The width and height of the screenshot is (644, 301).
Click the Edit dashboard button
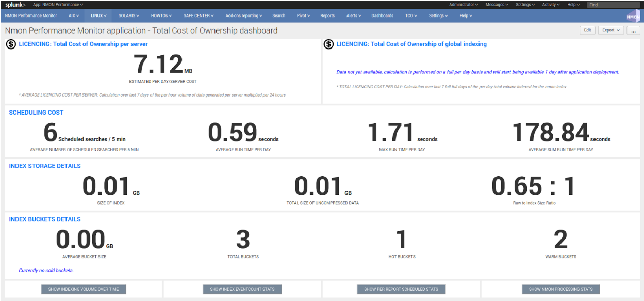[x=587, y=30]
